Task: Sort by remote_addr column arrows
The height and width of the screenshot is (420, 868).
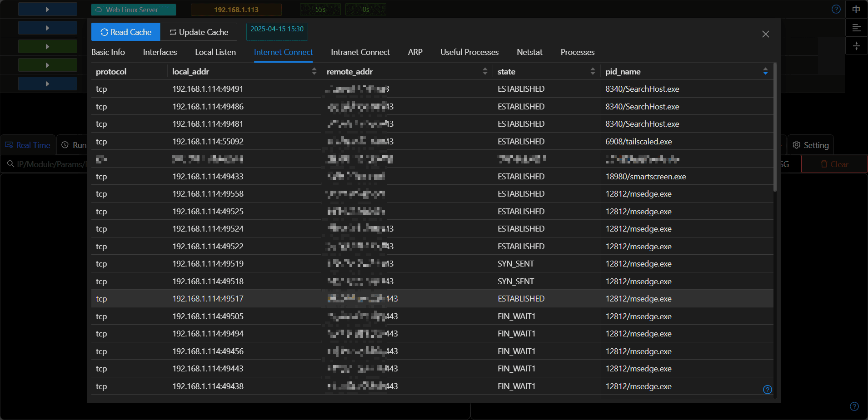Action: 485,71
